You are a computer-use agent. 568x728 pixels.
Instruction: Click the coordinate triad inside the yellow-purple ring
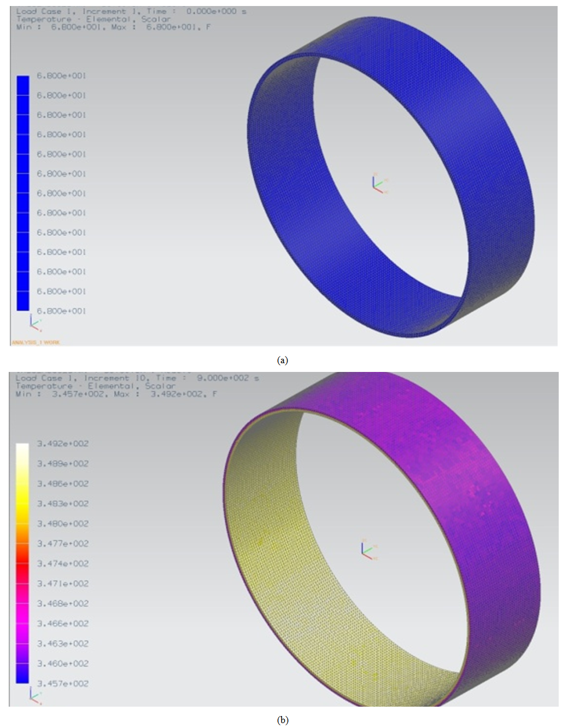pyautogui.click(x=367, y=550)
